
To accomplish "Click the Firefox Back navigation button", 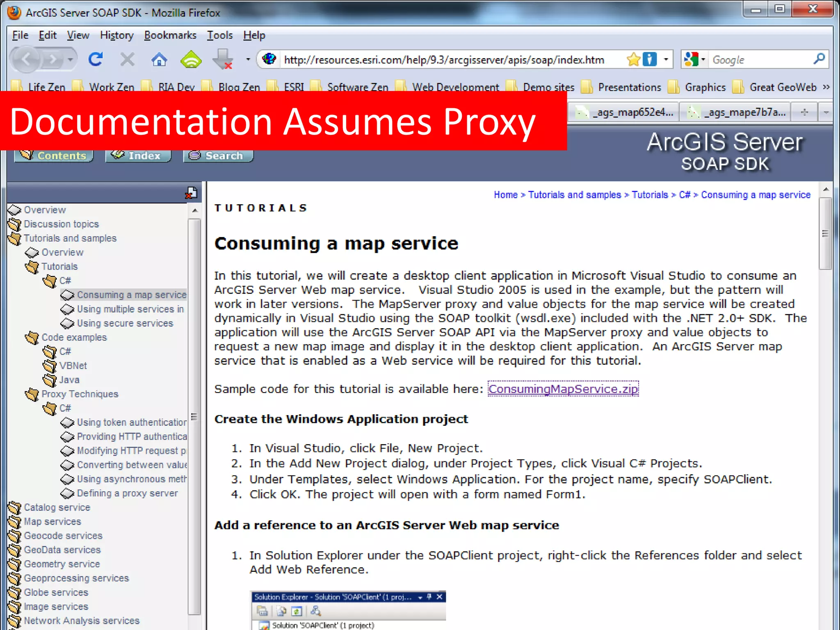I will click(x=27, y=60).
